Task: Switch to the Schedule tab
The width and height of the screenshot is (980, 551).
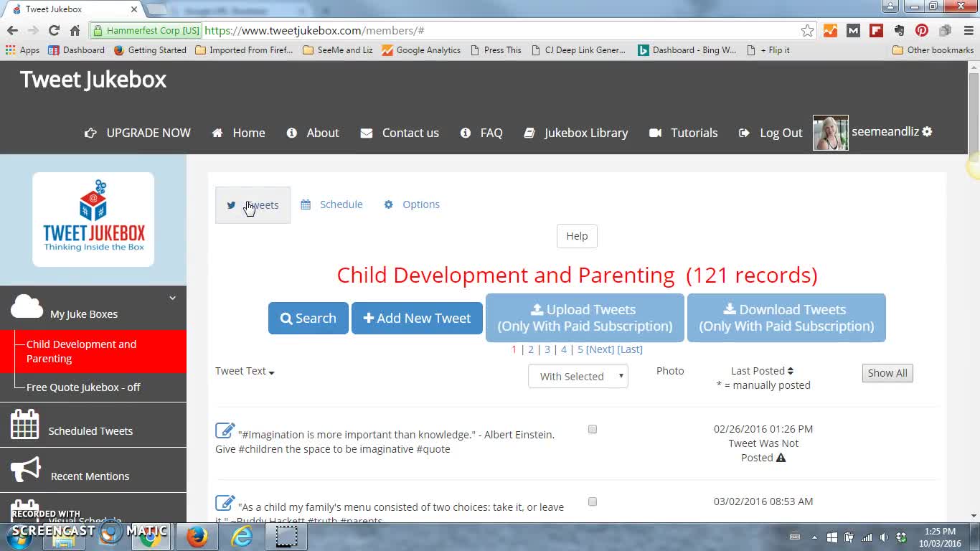Action: (331, 204)
